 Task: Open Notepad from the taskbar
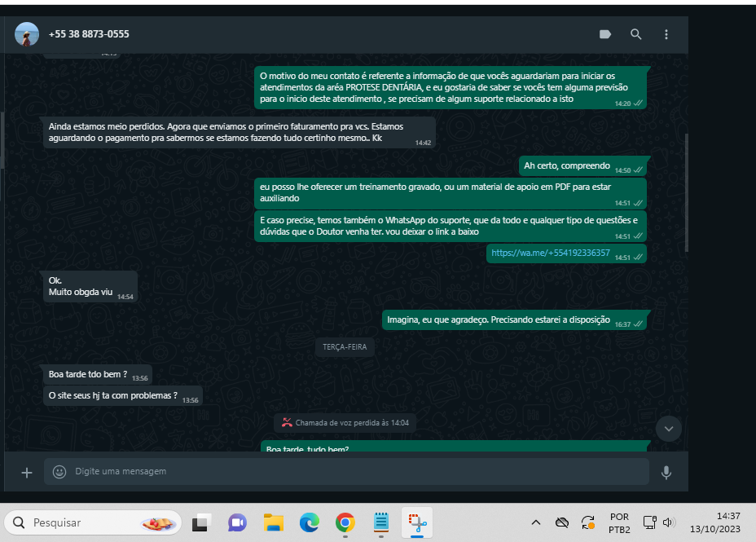[x=381, y=522]
